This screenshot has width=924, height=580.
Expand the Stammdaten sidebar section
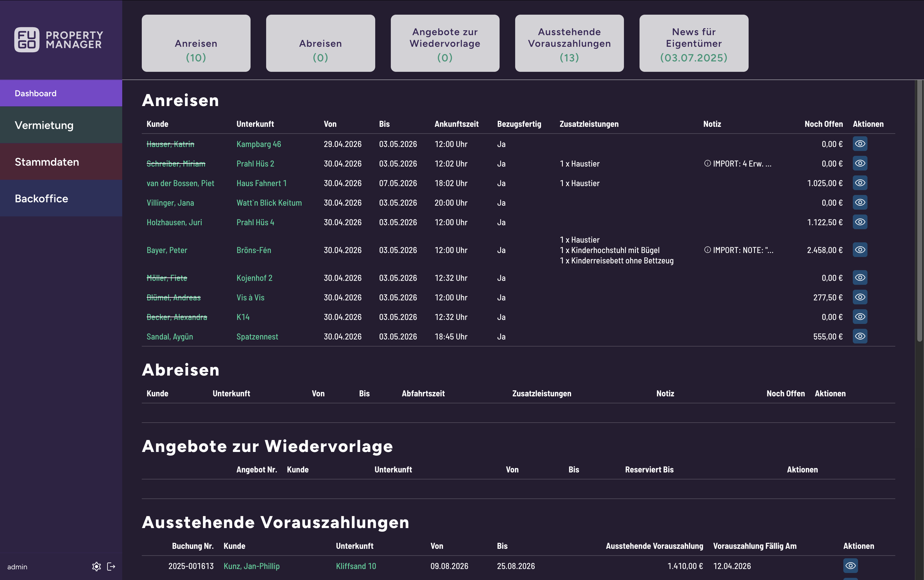click(61, 161)
